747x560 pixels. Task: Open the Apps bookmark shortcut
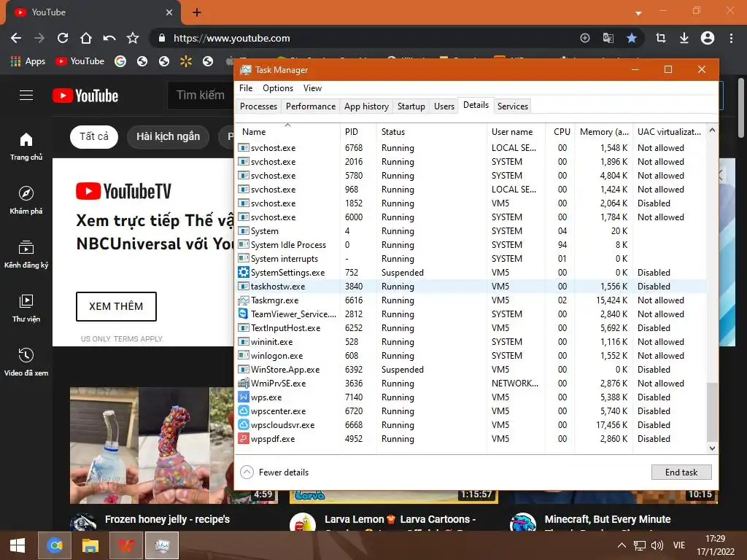point(28,61)
